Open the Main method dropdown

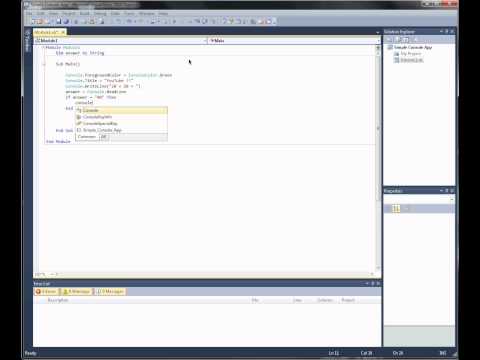coord(294,40)
